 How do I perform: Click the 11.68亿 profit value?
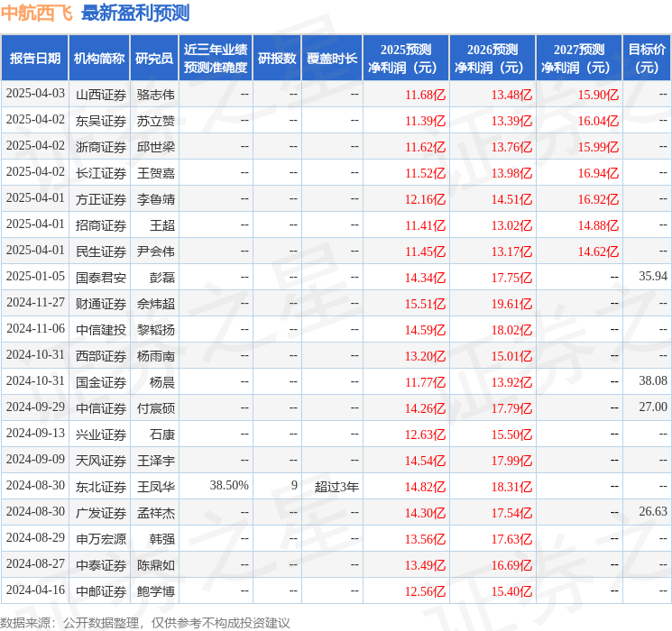425,95
